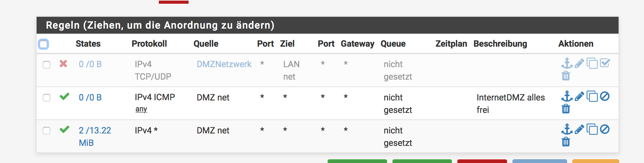Viewport: 644px width, 163px height.
Task: Click the green pass checkmark on ICMP rule
Action: (x=64, y=97)
